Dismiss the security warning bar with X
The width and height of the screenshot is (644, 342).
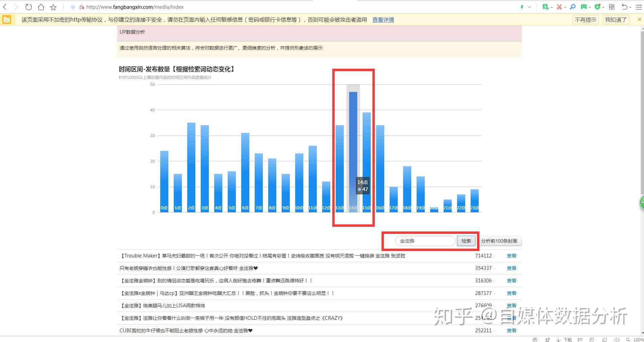(639, 20)
